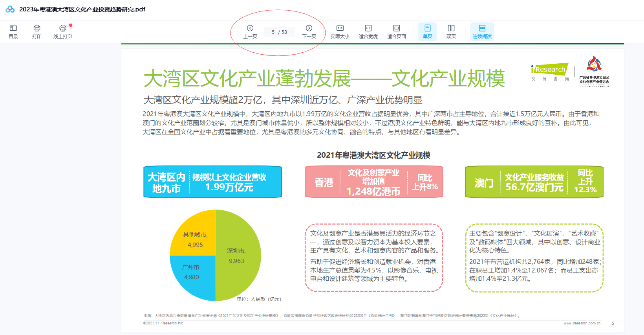Click the 单位：人民币（亿元） label
644x335 pixels.
[x=259, y=299]
